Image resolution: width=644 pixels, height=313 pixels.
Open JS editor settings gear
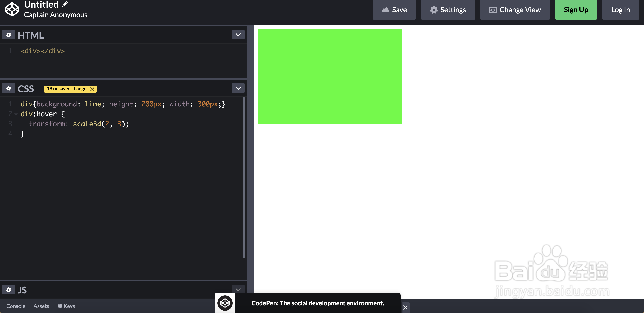pyautogui.click(x=9, y=290)
